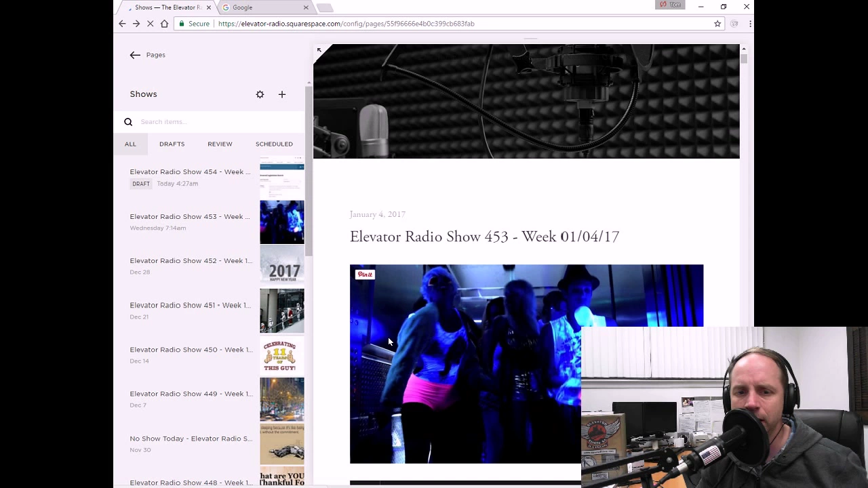Open Elevator Radio Show 453 item
Image resolution: width=868 pixels, height=488 pixels.
click(x=209, y=222)
